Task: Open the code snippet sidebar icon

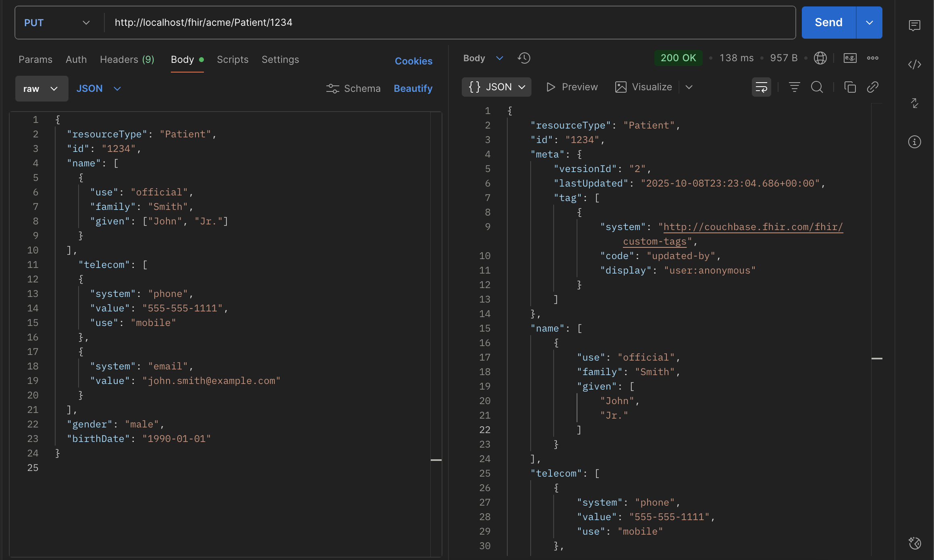Action: pyautogui.click(x=914, y=64)
